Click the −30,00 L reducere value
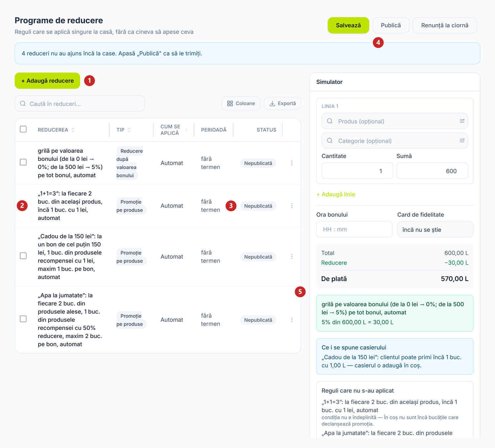The height and width of the screenshot is (448, 495). [x=456, y=263]
